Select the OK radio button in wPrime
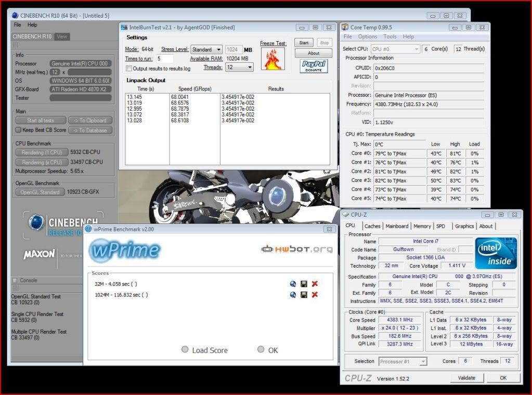The height and width of the screenshot is (395, 532). [x=261, y=349]
